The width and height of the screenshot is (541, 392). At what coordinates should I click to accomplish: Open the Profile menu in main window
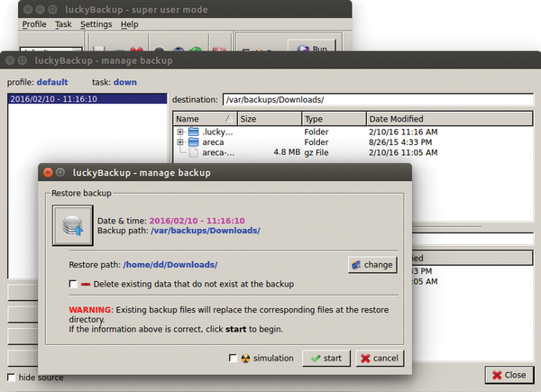(x=34, y=24)
